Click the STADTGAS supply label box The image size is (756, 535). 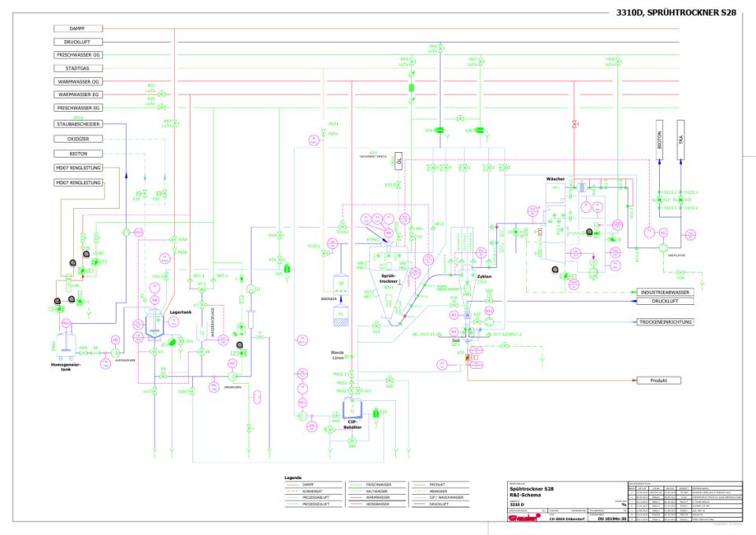[78, 69]
